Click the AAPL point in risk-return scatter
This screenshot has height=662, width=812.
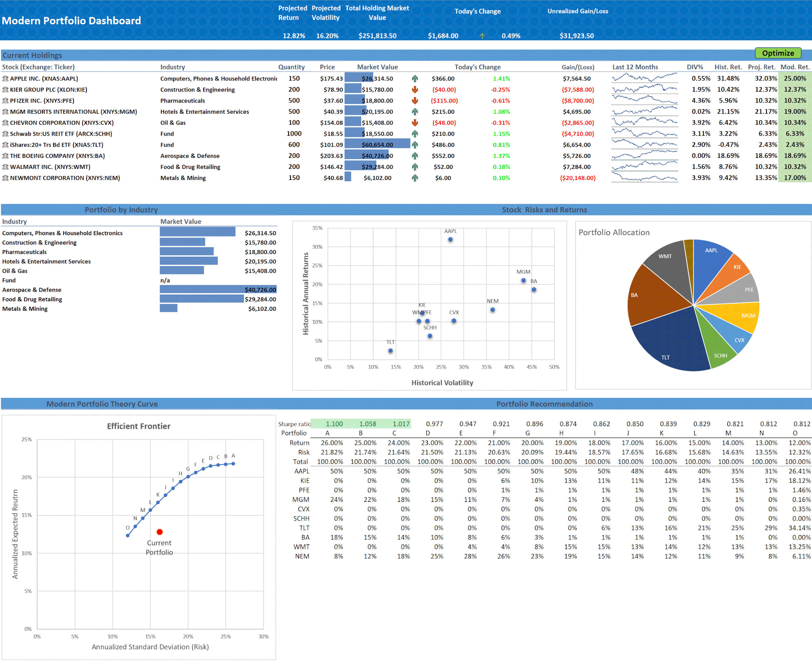tap(450, 239)
